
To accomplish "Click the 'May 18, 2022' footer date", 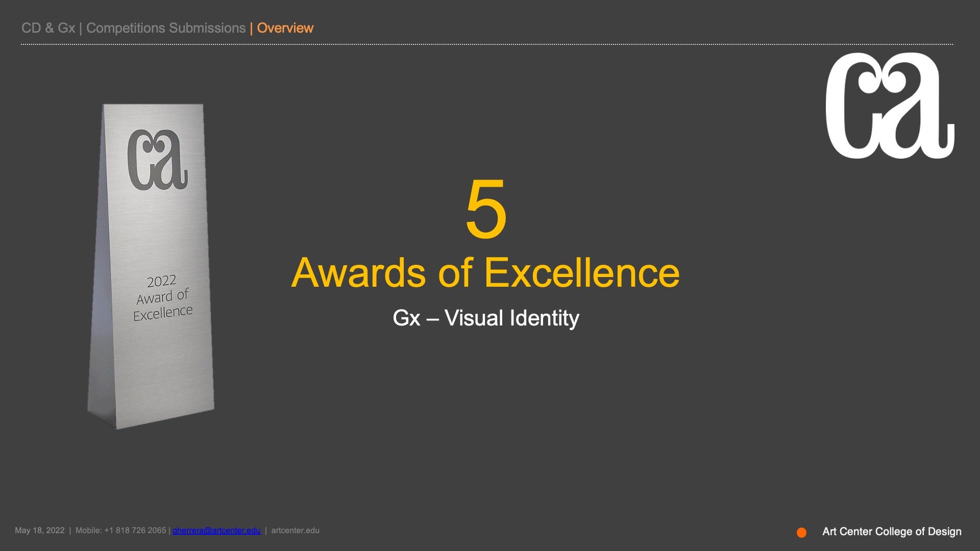I will [40, 531].
